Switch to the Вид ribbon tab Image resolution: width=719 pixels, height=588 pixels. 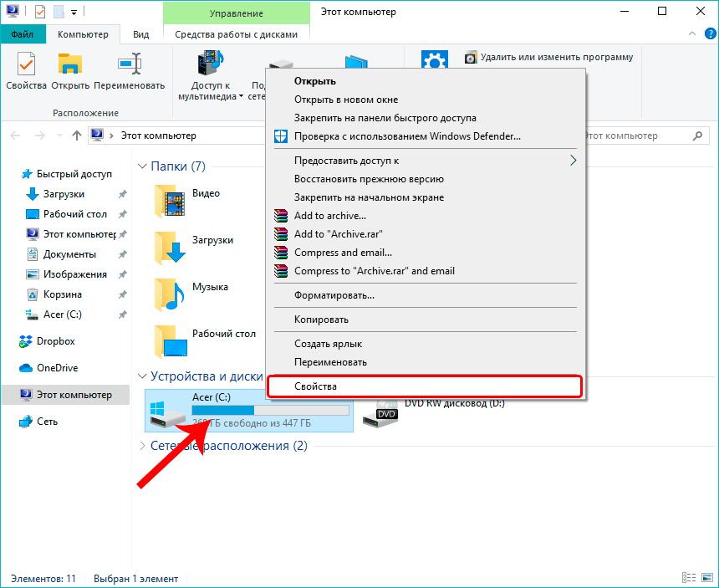point(141,34)
